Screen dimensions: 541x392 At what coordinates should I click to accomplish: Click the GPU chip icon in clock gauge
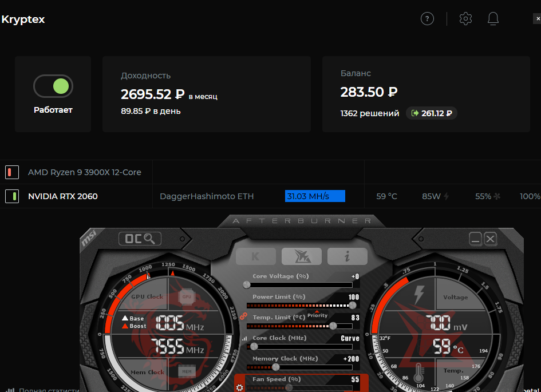(187, 296)
